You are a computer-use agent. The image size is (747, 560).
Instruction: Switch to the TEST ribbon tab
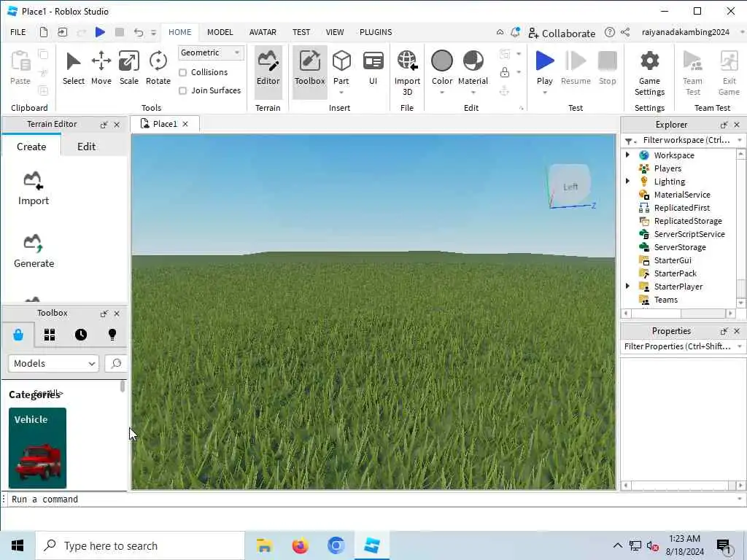tap(301, 32)
